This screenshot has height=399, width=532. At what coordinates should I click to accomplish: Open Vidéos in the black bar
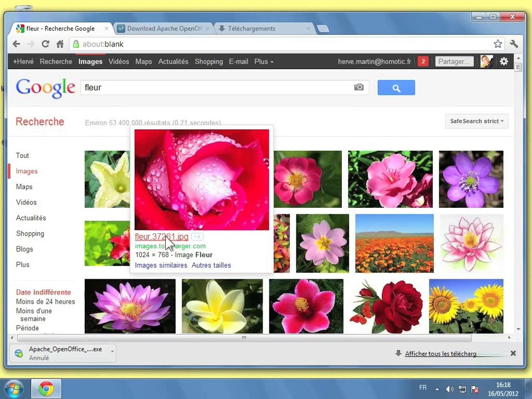pos(119,62)
